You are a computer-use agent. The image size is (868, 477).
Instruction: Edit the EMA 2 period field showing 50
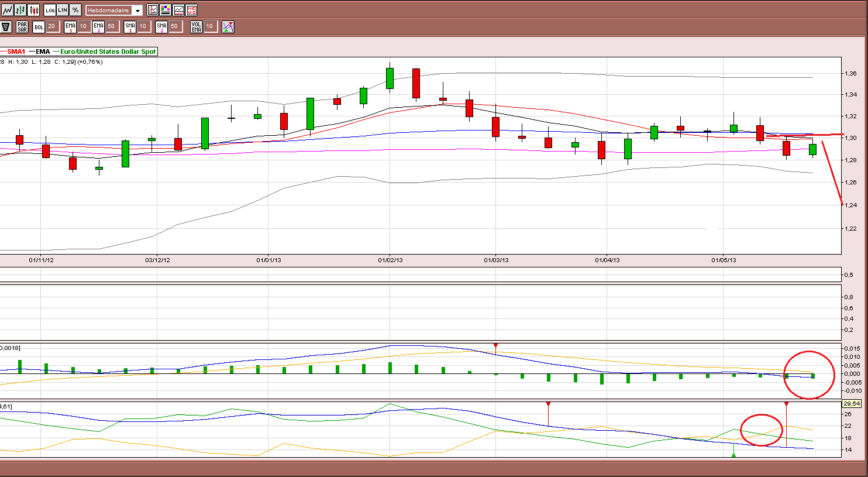(x=112, y=26)
